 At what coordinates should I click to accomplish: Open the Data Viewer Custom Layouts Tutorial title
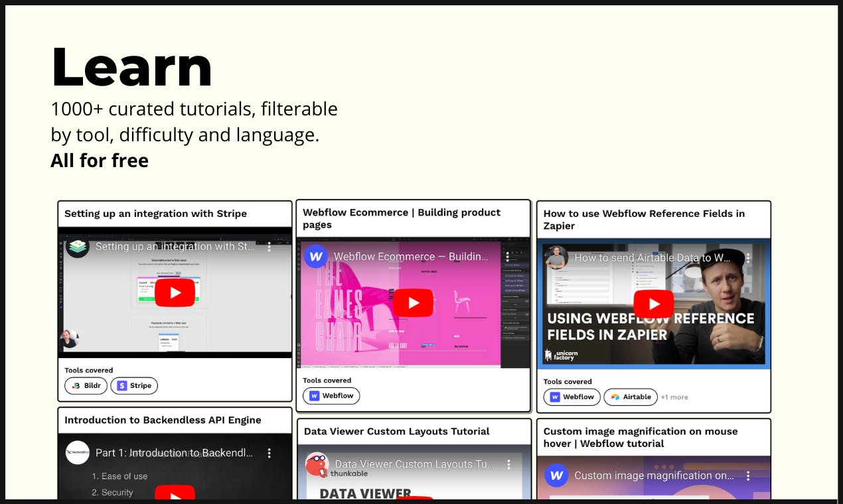(396, 431)
